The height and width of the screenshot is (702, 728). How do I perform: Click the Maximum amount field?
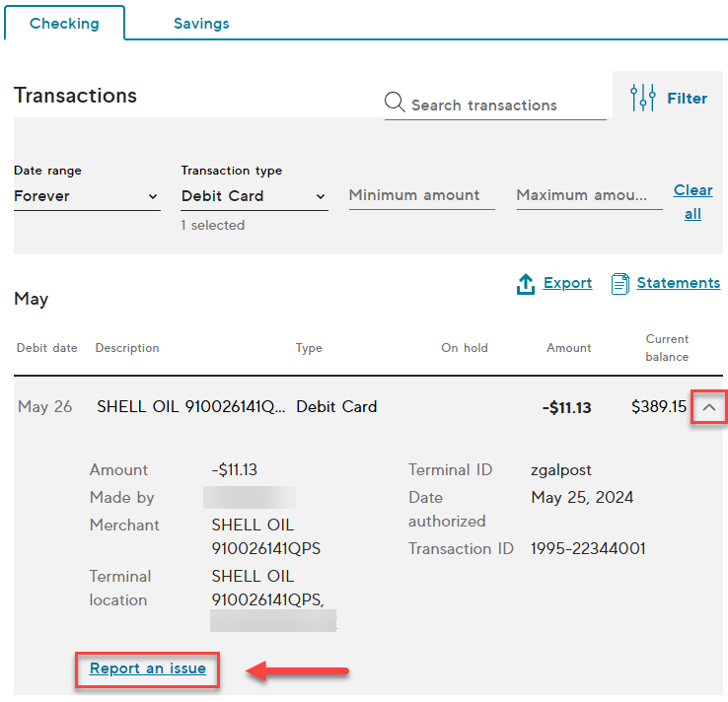tap(589, 195)
